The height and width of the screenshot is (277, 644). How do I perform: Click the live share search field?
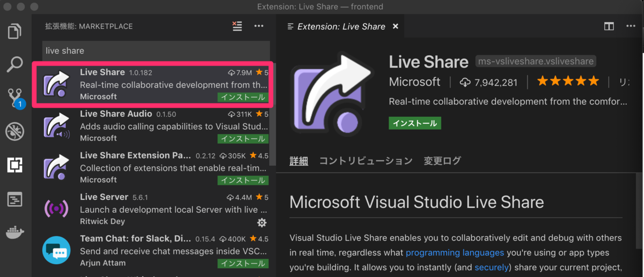point(156,50)
